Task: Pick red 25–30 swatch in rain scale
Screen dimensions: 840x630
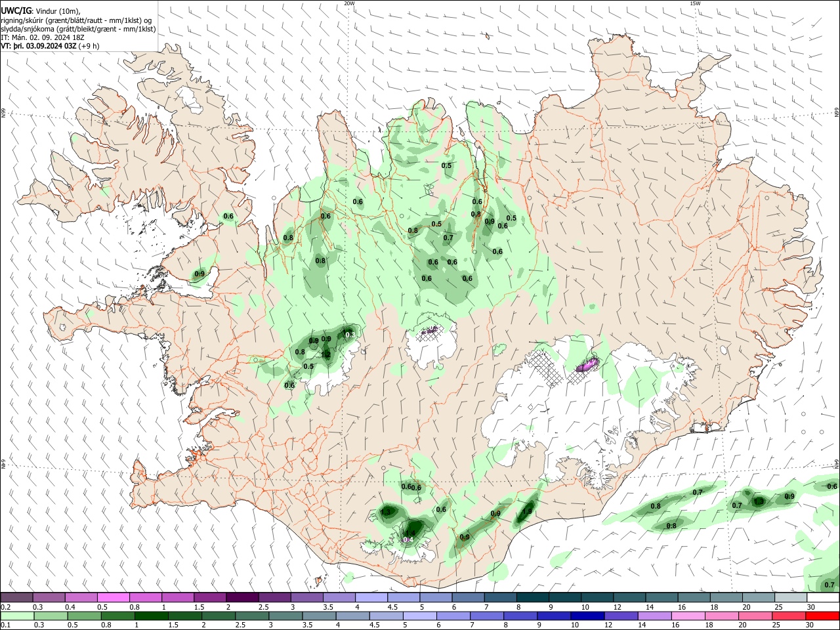Action: coord(788,616)
